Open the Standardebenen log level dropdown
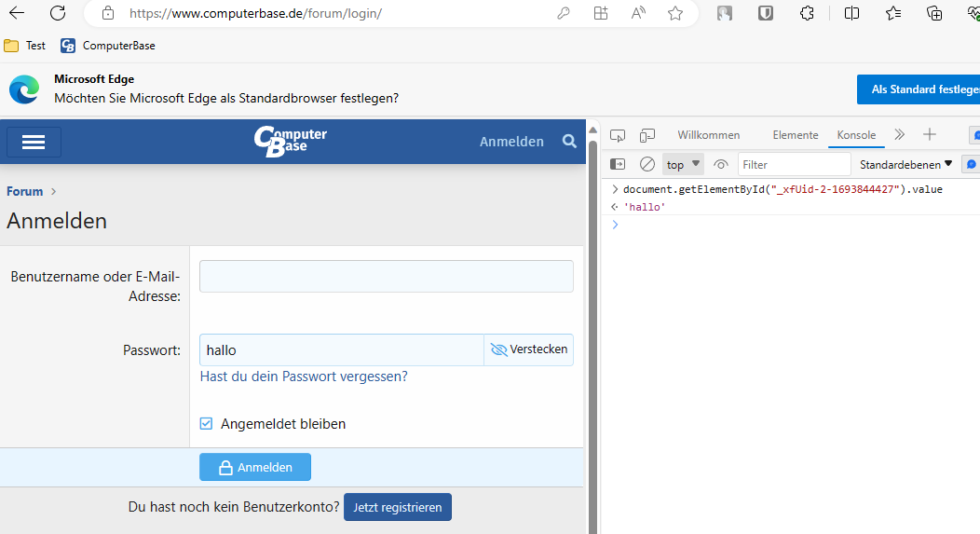980x534 pixels. point(905,164)
